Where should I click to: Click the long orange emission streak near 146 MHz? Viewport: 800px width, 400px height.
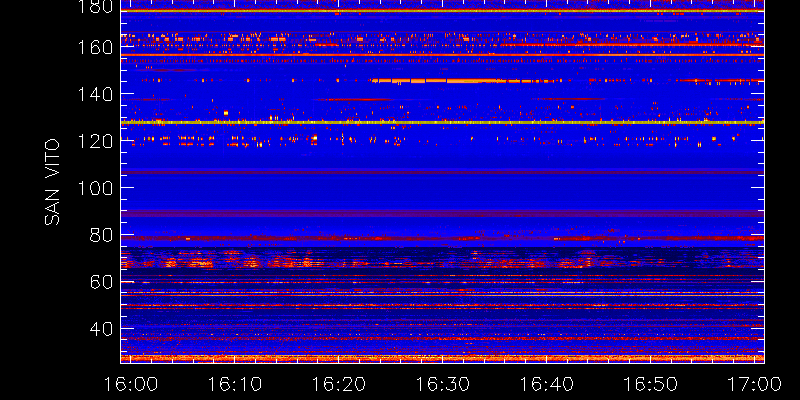tap(465, 81)
